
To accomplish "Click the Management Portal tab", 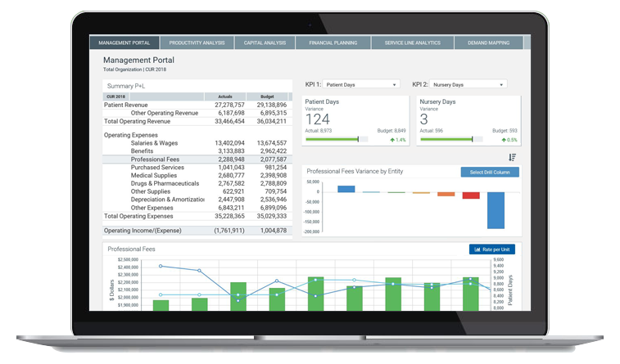I will tap(124, 43).
